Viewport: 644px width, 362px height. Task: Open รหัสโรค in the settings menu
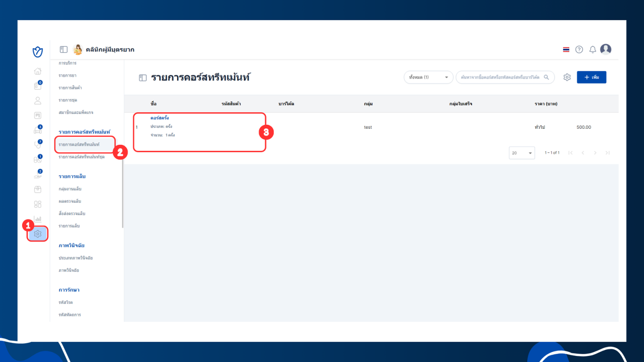[x=66, y=303]
